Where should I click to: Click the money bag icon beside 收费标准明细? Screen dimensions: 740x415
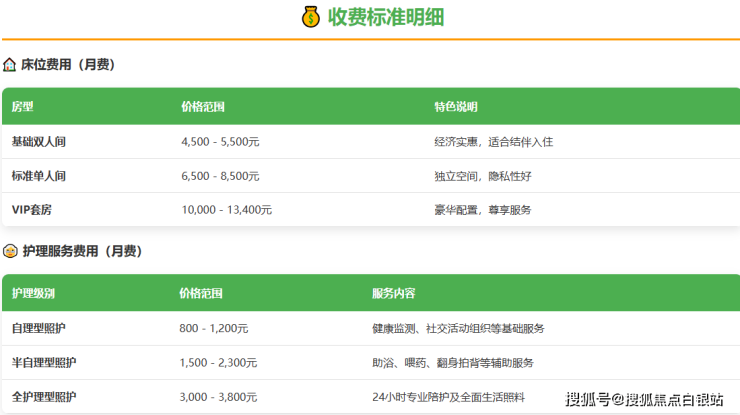pos(311,17)
